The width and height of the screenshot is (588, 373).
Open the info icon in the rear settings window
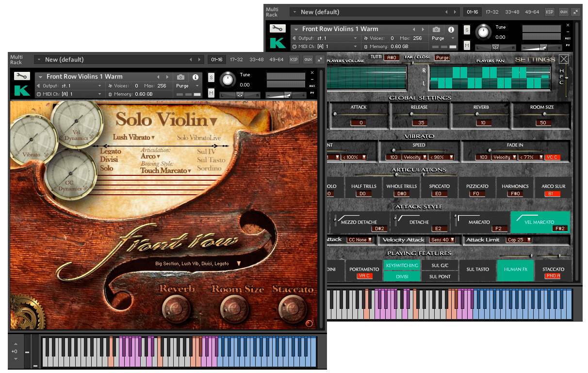pos(451,29)
